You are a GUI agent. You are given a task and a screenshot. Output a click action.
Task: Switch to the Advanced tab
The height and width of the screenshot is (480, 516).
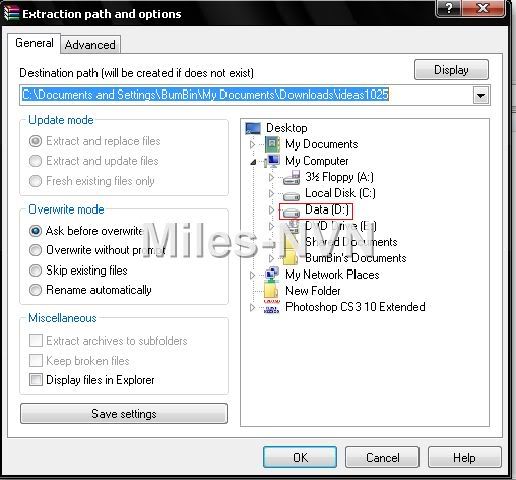[x=90, y=45]
